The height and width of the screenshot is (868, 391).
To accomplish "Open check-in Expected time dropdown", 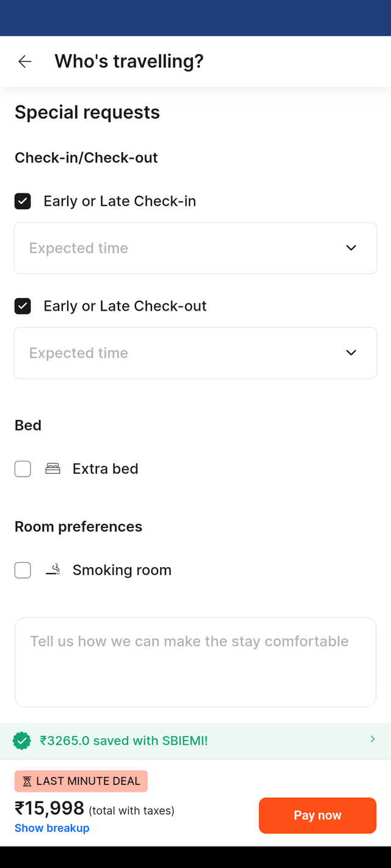I will click(195, 248).
